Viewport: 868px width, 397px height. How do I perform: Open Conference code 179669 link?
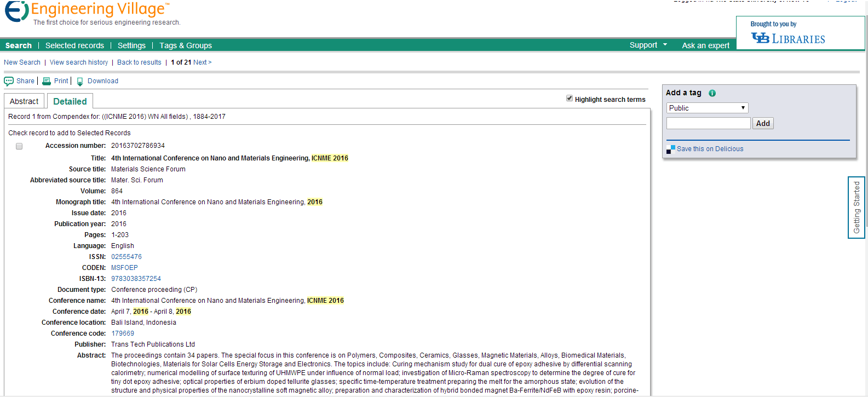[123, 333]
